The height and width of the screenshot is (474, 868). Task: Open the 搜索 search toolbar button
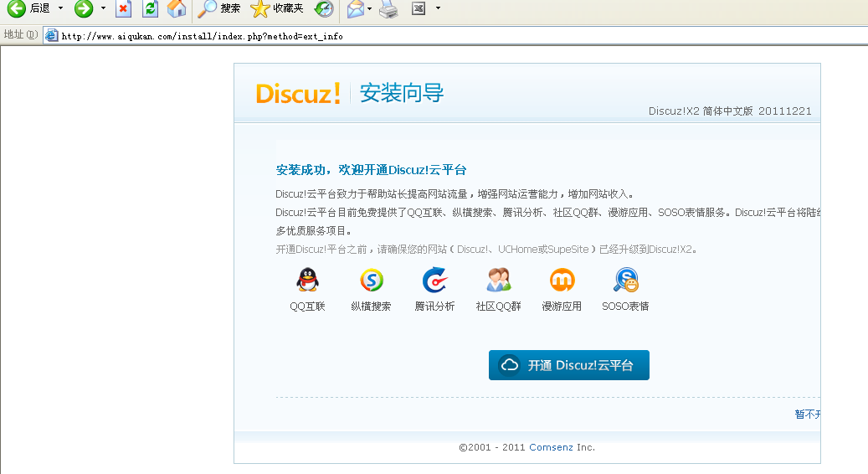pyautogui.click(x=219, y=8)
